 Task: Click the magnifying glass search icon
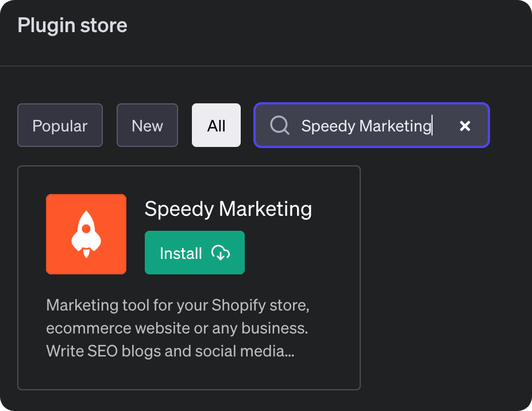(x=280, y=126)
